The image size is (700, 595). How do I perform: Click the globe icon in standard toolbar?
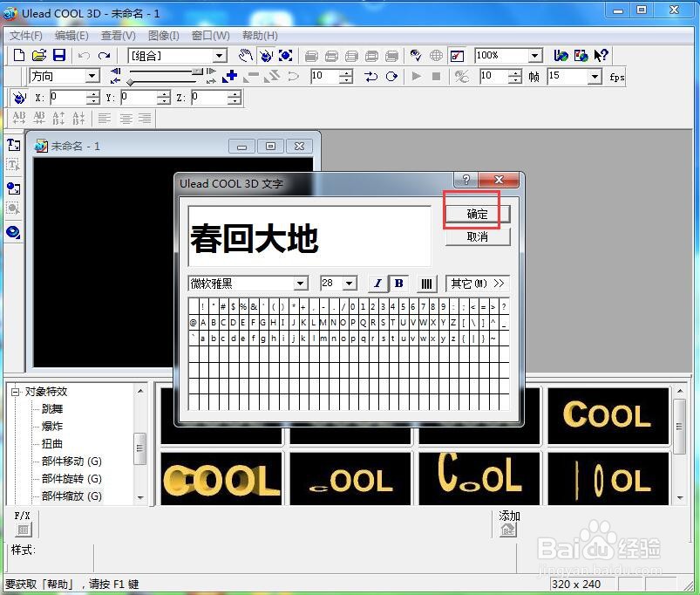(436, 56)
